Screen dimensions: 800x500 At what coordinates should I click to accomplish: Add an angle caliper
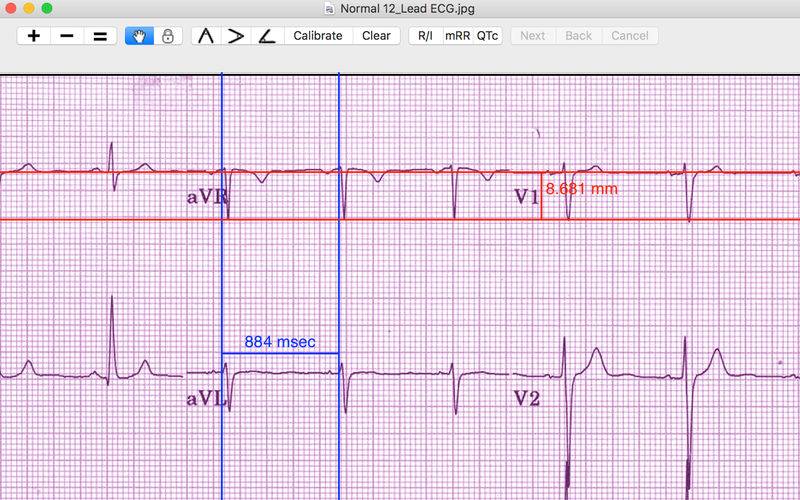266,36
